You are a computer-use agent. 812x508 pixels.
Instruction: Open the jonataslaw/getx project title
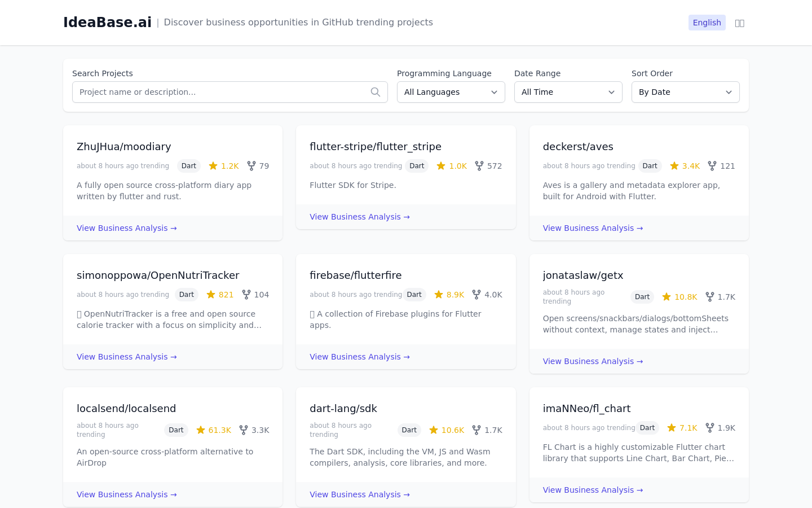[x=583, y=275]
